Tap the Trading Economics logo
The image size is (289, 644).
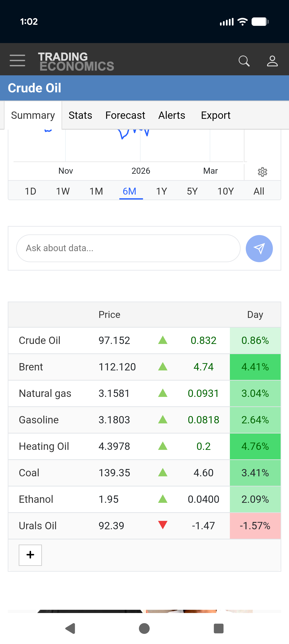pos(76,61)
